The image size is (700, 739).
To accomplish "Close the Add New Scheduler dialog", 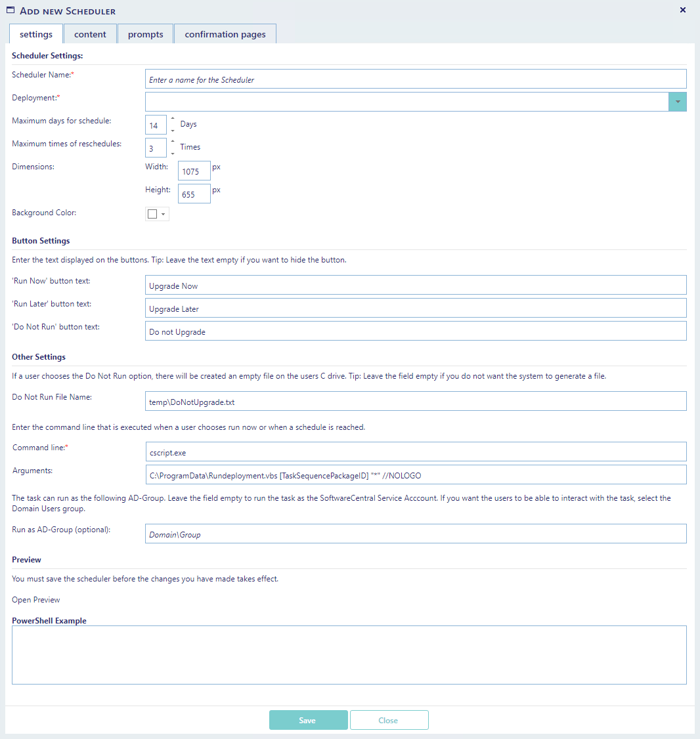I will pyautogui.click(x=682, y=10).
